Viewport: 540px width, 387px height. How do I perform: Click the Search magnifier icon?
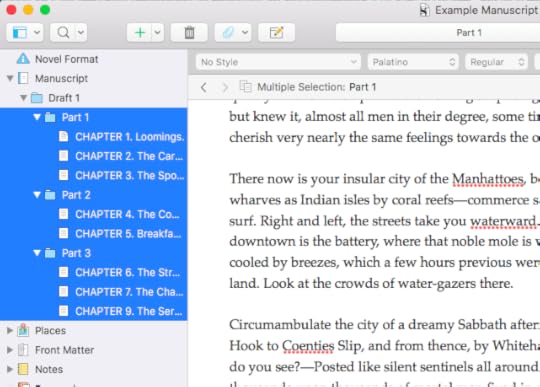tap(63, 33)
